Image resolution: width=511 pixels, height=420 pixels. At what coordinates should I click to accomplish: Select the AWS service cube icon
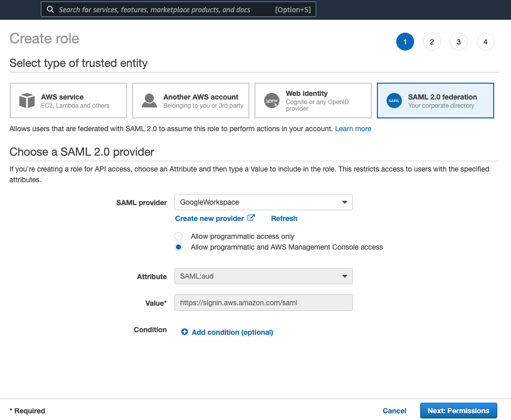tap(27, 101)
